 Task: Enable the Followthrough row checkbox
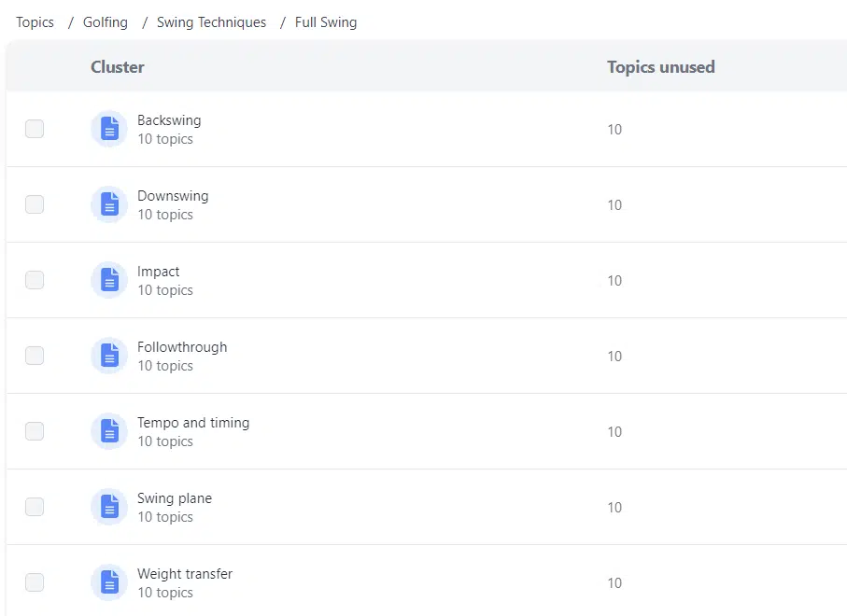(x=35, y=356)
